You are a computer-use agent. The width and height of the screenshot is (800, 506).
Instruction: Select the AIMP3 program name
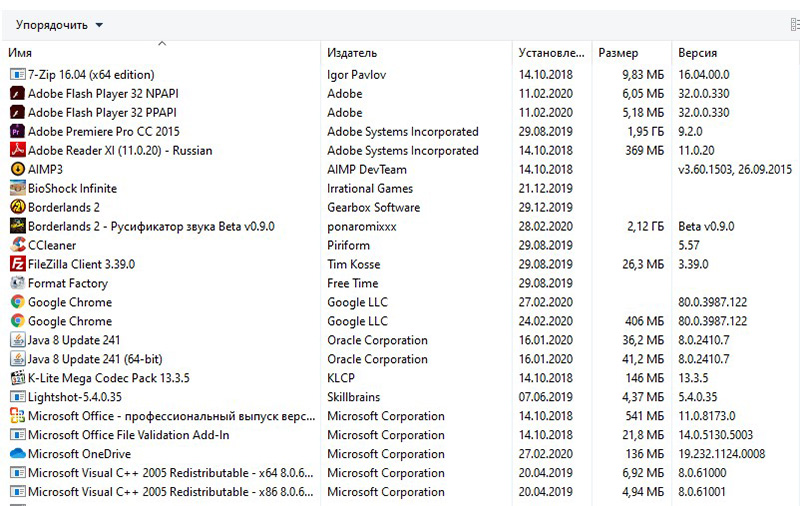[x=45, y=169]
